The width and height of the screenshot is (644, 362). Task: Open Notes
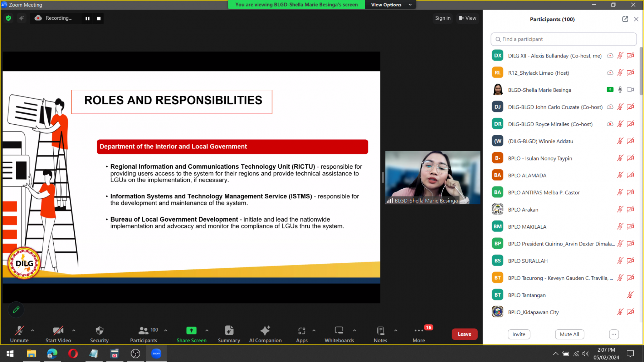coord(380,334)
